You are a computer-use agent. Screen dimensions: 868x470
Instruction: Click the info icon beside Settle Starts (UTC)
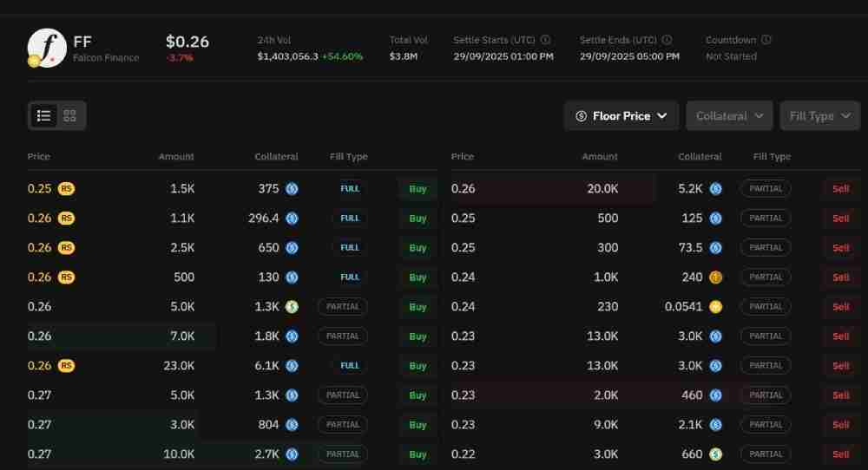(545, 40)
